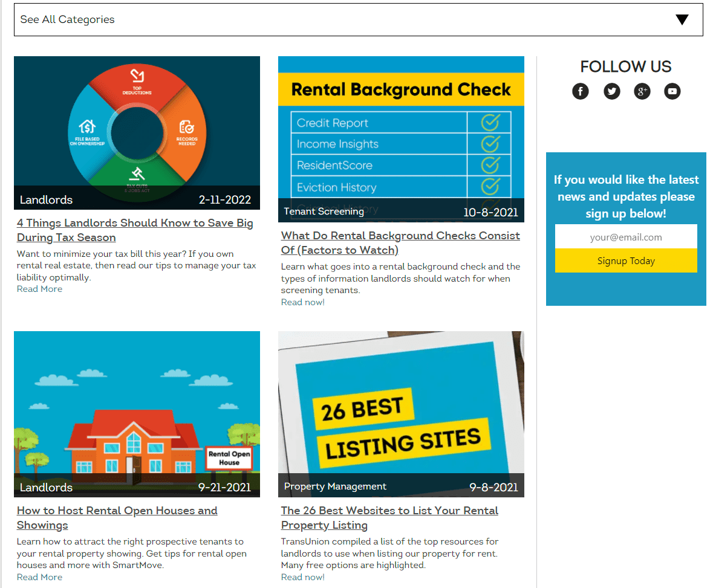This screenshot has width=713, height=588.
Task: Open the Twitter social icon
Action: tap(611, 91)
